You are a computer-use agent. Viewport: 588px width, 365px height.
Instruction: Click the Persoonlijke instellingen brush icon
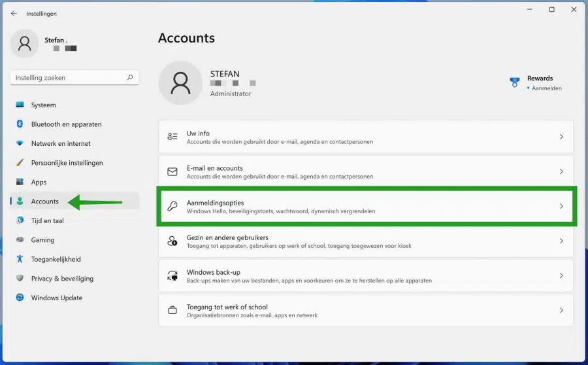click(x=20, y=163)
